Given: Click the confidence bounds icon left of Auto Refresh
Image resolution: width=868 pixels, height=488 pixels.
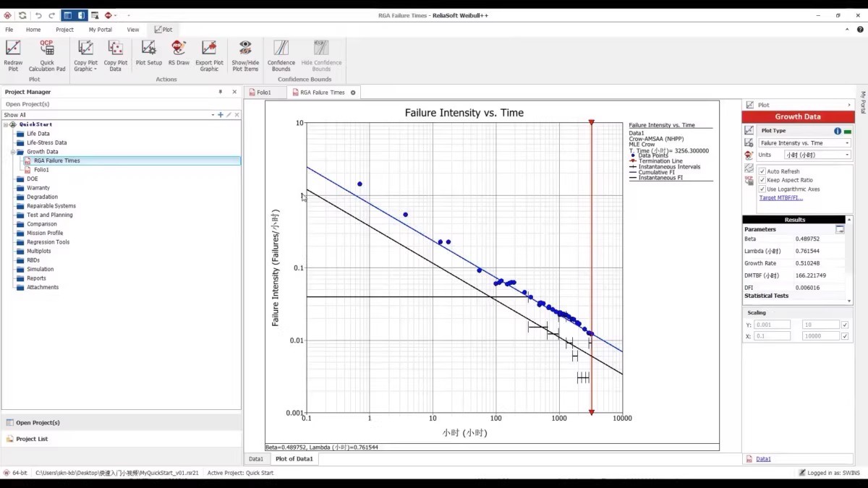Looking at the screenshot, I should click(x=749, y=168).
